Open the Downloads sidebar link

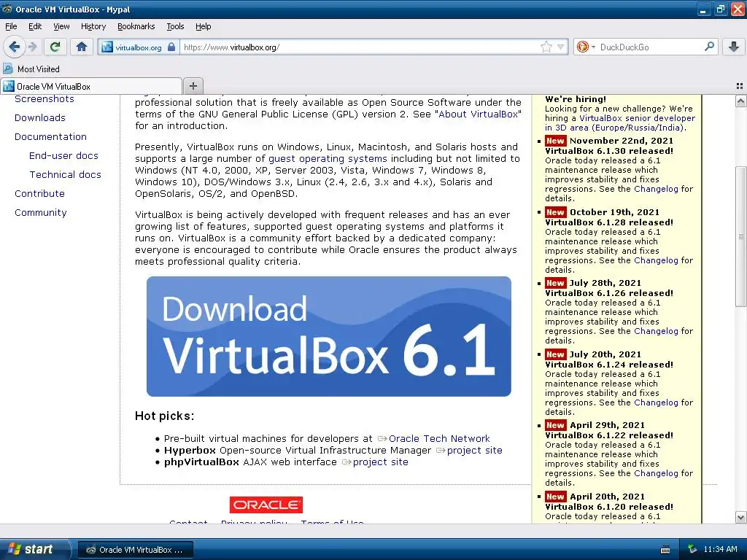(40, 117)
